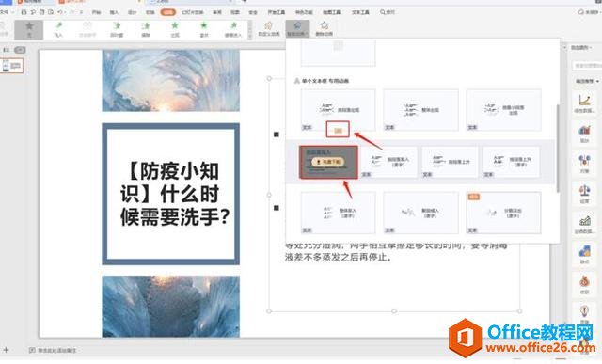Image resolution: width=602 pixels, height=364 pixels.
Task: Choose the 逐段落出现 animation card
Action: coord(339,110)
